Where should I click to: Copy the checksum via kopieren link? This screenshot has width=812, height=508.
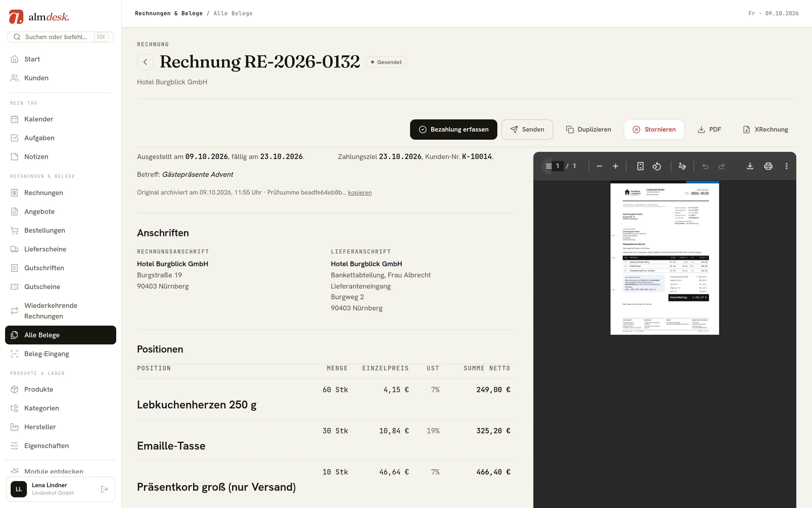(360, 193)
